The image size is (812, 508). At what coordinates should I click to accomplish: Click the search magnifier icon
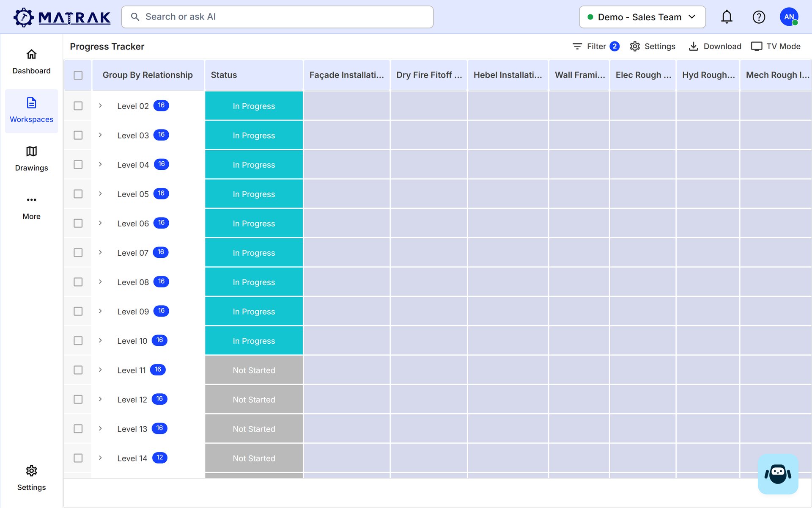coord(135,17)
